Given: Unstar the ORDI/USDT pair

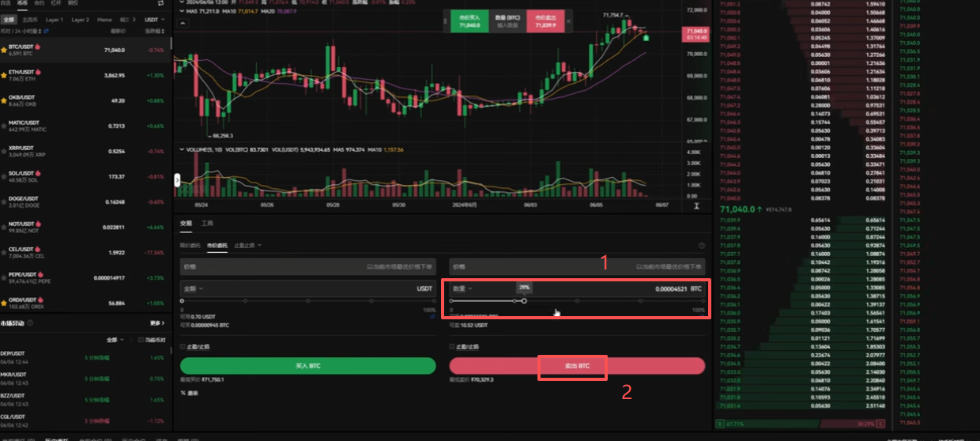Looking at the screenshot, I should tap(4, 303).
